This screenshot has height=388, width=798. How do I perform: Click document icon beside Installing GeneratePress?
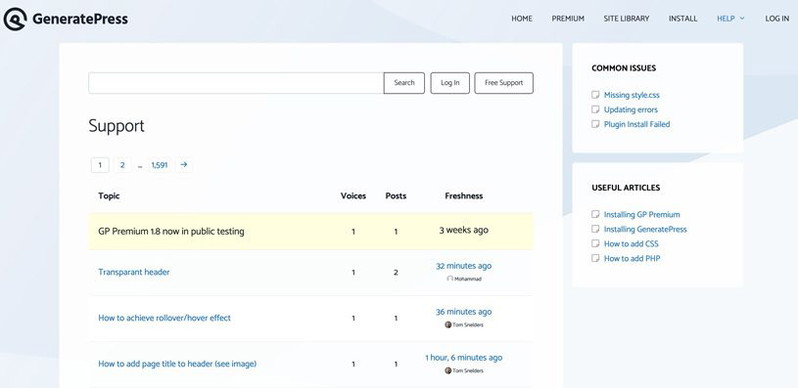point(595,229)
